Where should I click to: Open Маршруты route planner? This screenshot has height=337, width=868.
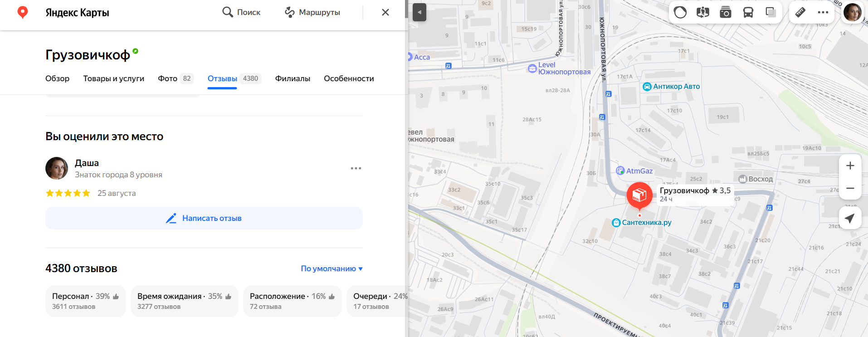[x=312, y=12]
